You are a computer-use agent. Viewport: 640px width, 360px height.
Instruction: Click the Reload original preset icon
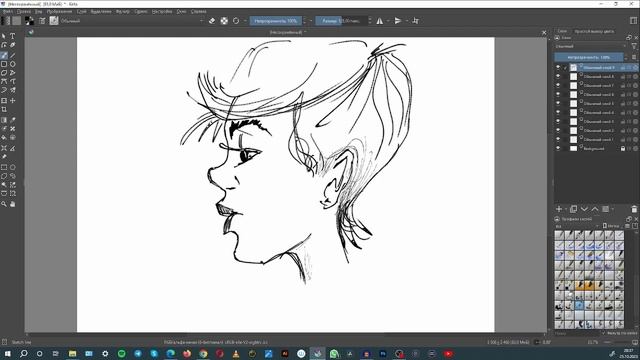click(x=236, y=20)
